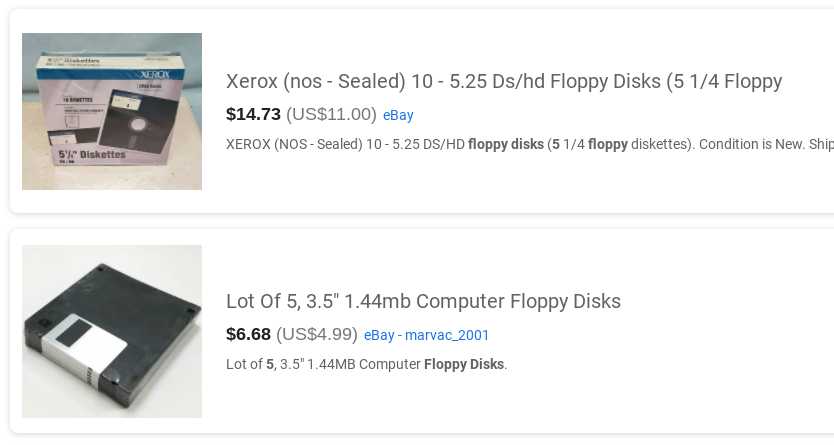Visit the eBay - marvac_2001 seller link
Viewport: 834px width, 445px height.
point(426,335)
